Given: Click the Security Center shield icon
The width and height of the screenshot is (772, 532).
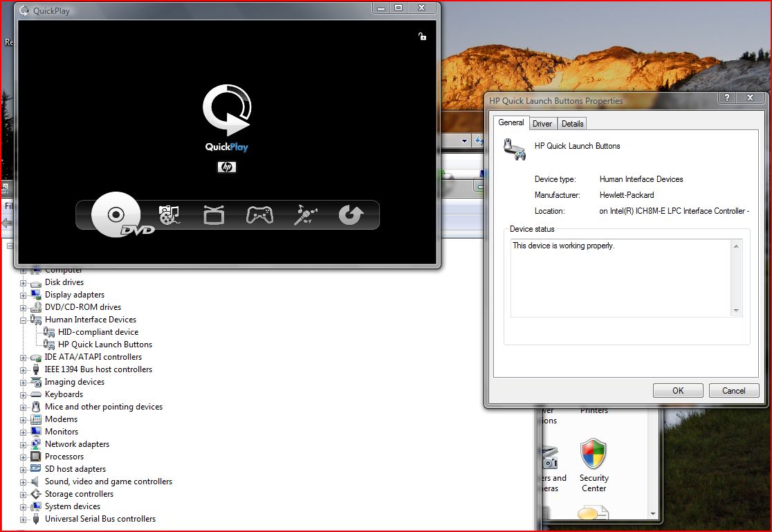Looking at the screenshot, I should click(x=594, y=454).
